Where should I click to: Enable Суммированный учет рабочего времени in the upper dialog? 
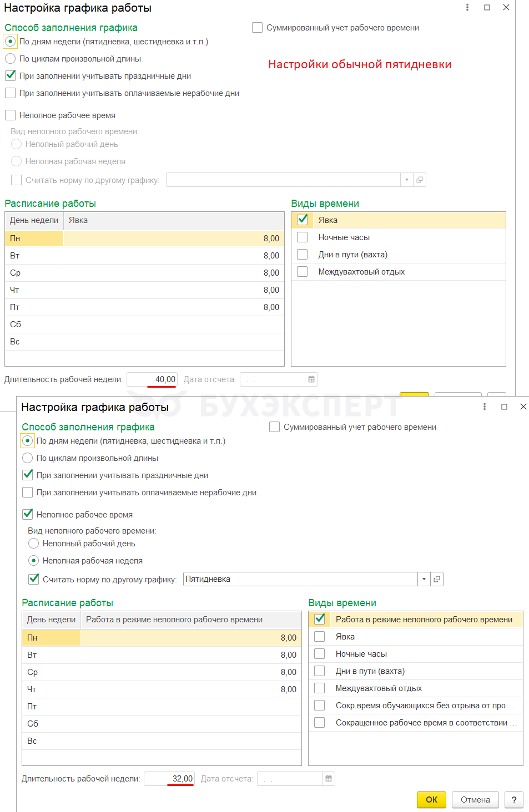point(258,27)
